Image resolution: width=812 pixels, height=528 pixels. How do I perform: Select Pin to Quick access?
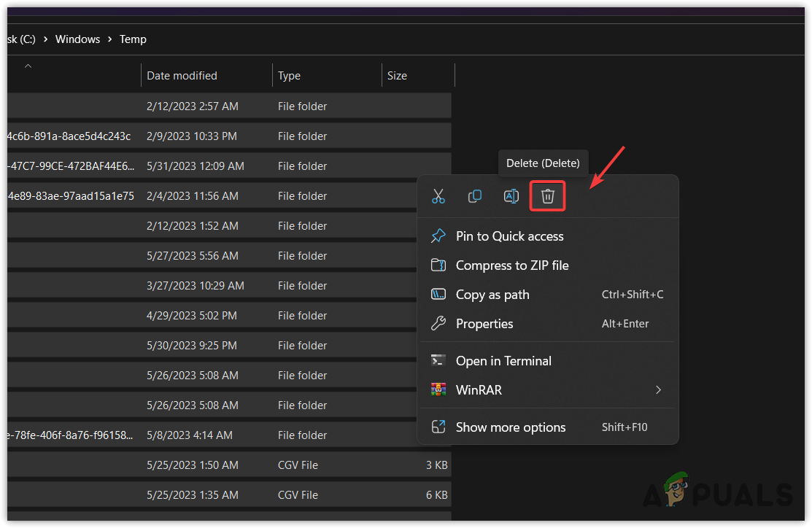tap(547, 236)
